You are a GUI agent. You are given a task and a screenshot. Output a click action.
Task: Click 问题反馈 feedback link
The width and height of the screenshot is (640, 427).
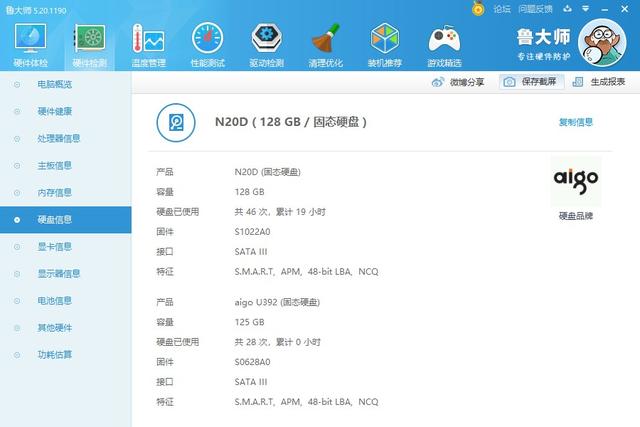coord(535,9)
